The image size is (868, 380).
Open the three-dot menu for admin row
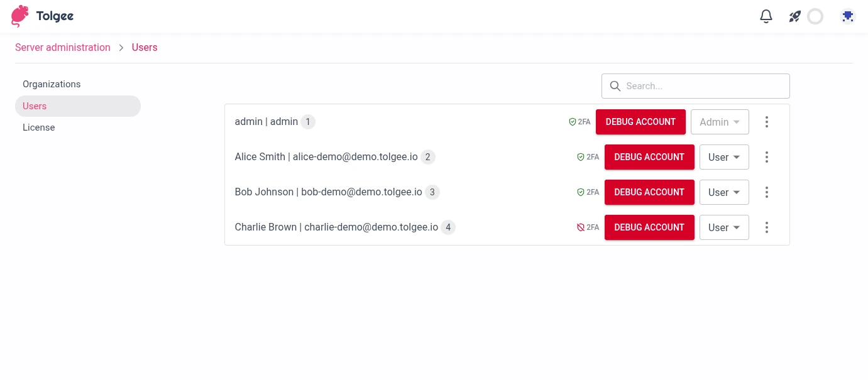(767, 122)
